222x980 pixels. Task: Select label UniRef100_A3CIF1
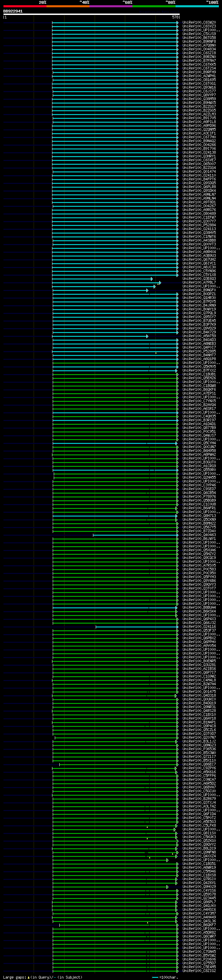point(199,133)
